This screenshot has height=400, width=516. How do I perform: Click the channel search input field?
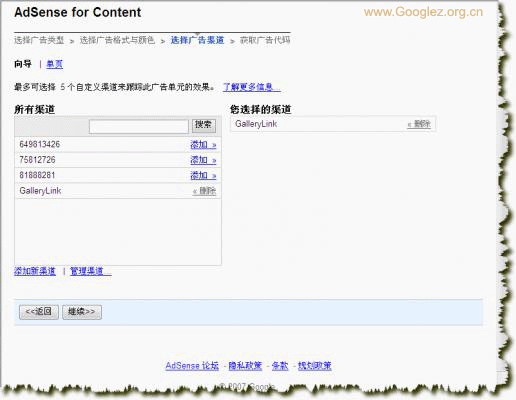139,126
